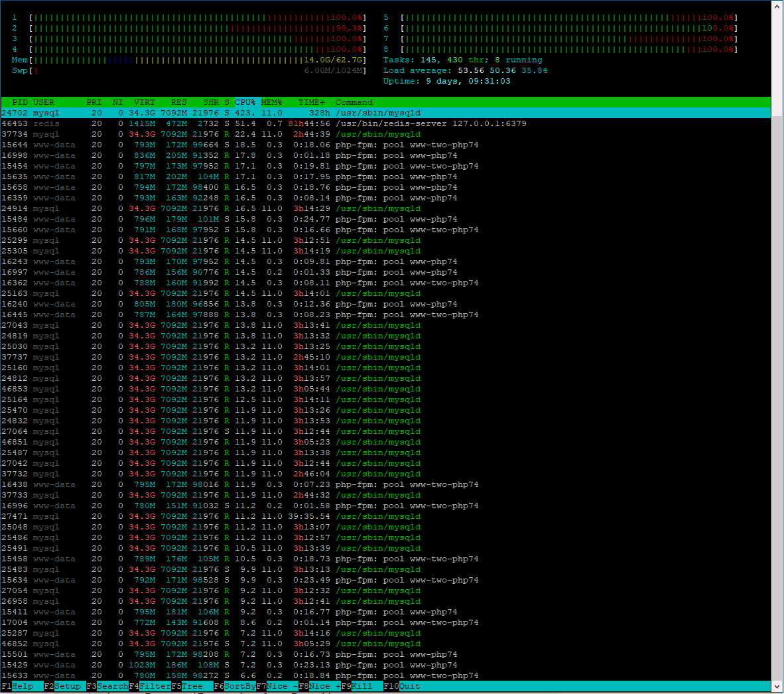
Task: Sort by the TIME+ column header
Action: click(312, 102)
